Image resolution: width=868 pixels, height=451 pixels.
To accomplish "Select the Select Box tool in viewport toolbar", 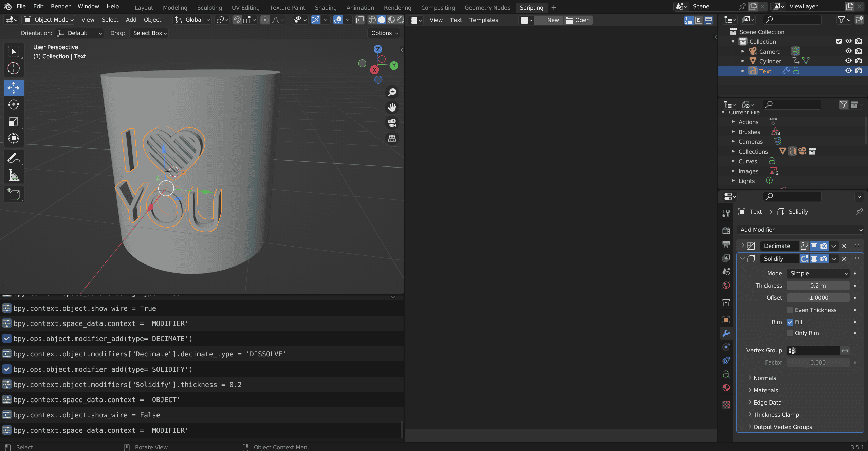I will [x=14, y=52].
